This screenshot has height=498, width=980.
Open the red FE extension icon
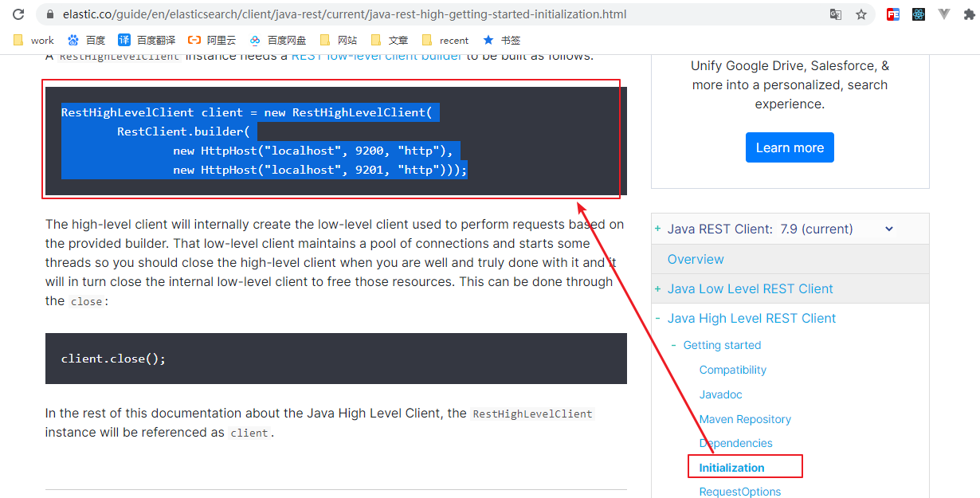893,14
